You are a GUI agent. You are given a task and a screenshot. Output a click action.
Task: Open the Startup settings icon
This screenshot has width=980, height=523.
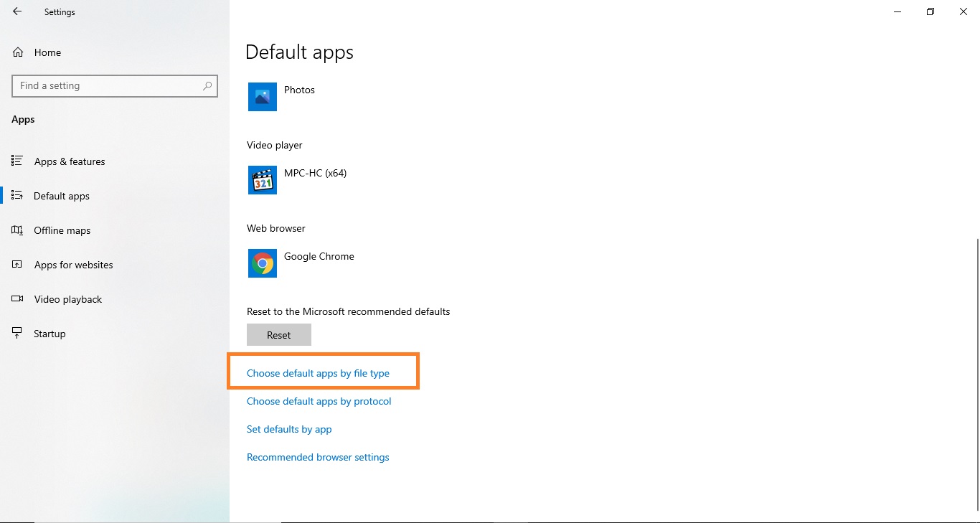coord(17,333)
